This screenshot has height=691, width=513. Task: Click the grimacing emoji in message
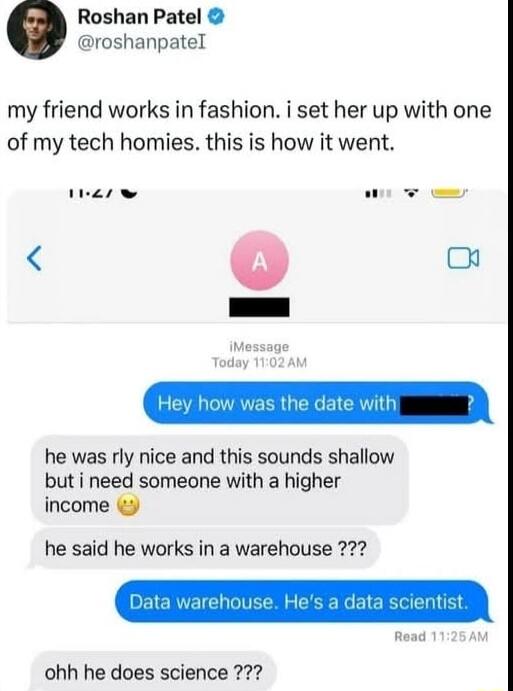coord(128,505)
